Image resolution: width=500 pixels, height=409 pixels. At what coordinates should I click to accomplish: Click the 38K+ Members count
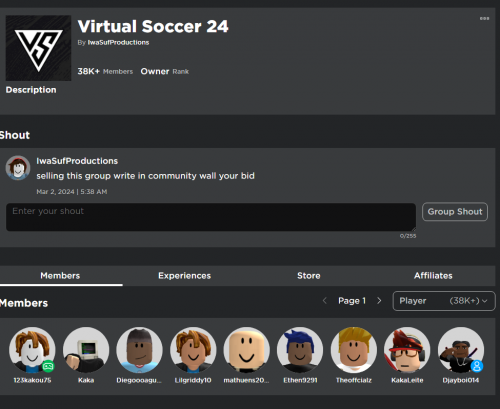click(x=105, y=71)
